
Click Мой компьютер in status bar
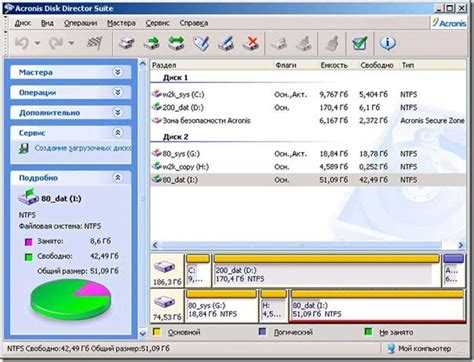pyautogui.click(x=419, y=349)
